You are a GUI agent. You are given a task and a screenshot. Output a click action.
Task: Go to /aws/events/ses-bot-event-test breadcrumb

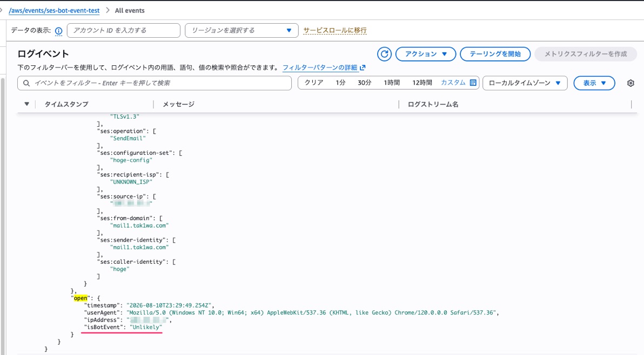(54, 11)
